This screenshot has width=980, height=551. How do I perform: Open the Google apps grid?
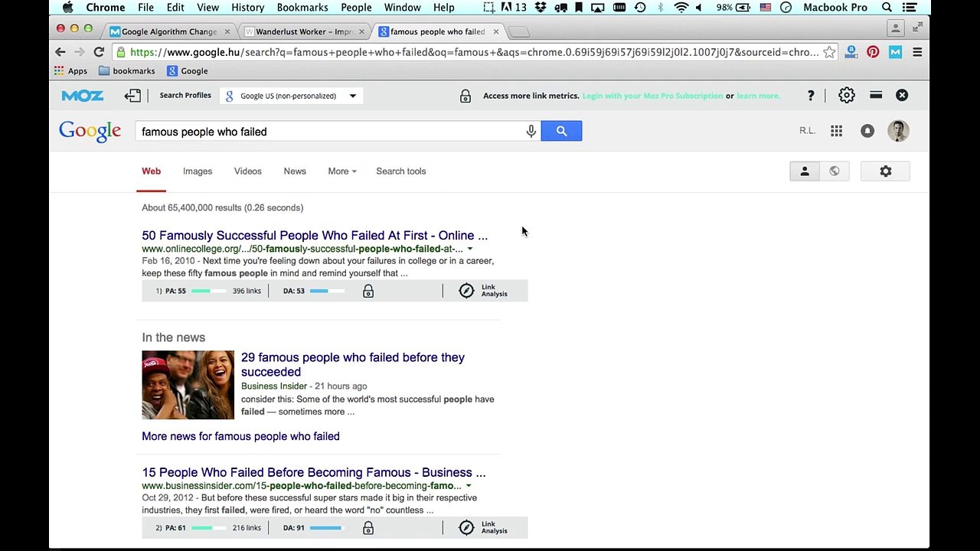[836, 131]
